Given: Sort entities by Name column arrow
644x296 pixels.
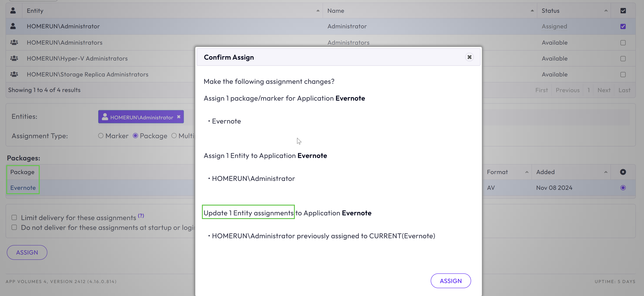Looking at the screenshot, I should click(532, 10).
